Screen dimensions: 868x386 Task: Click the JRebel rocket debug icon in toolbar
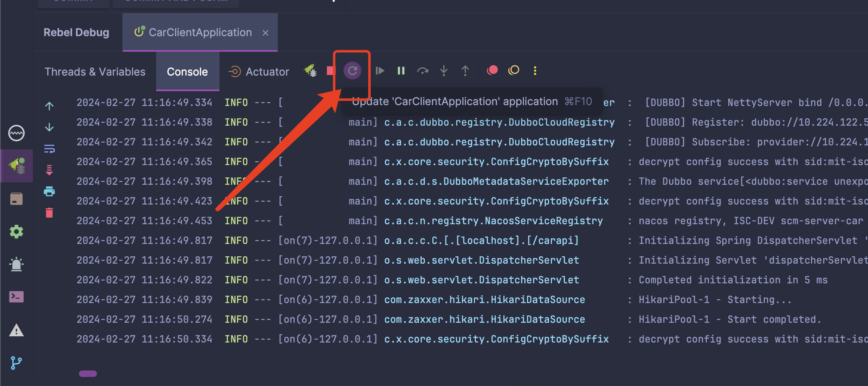pyautogui.click(x=310, y=71)
